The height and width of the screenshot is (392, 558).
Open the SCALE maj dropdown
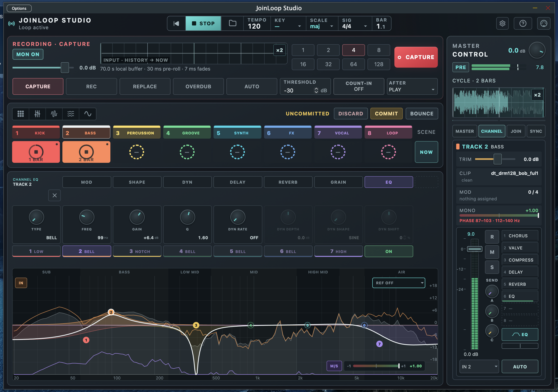click(x=322, y=23)
